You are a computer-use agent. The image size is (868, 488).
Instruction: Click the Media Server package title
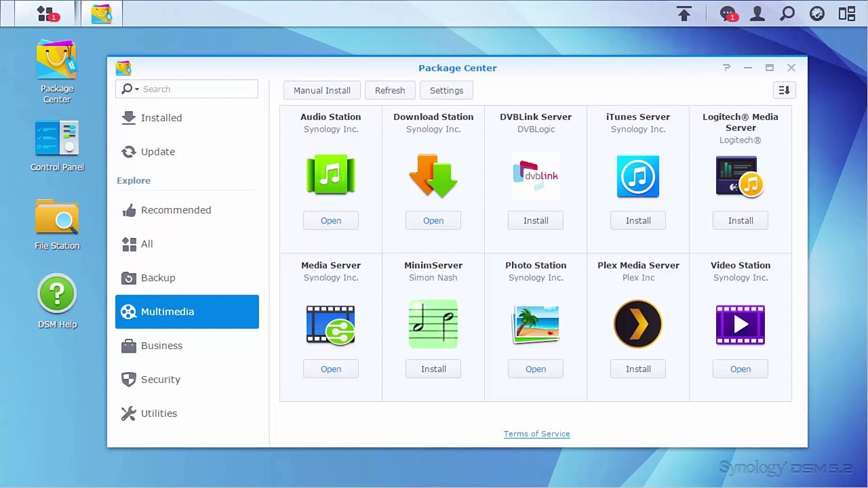[x=331, y=265]
